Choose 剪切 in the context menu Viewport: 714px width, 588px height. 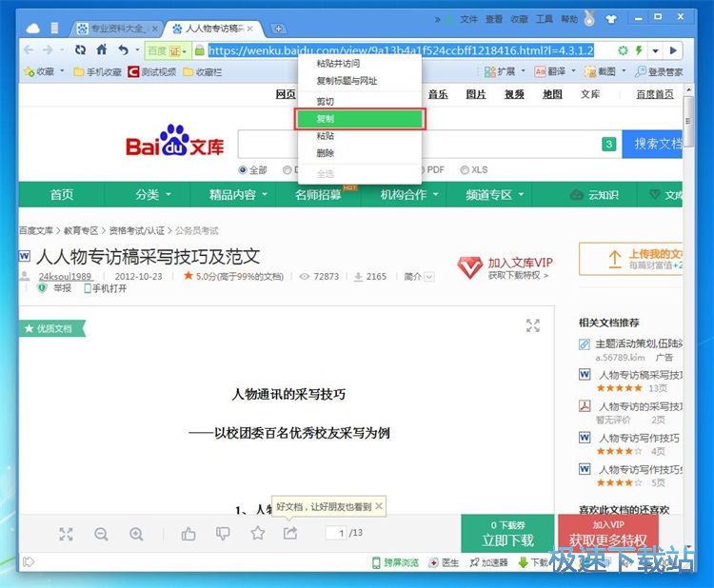pyautogui.click(x=360, y=102)
